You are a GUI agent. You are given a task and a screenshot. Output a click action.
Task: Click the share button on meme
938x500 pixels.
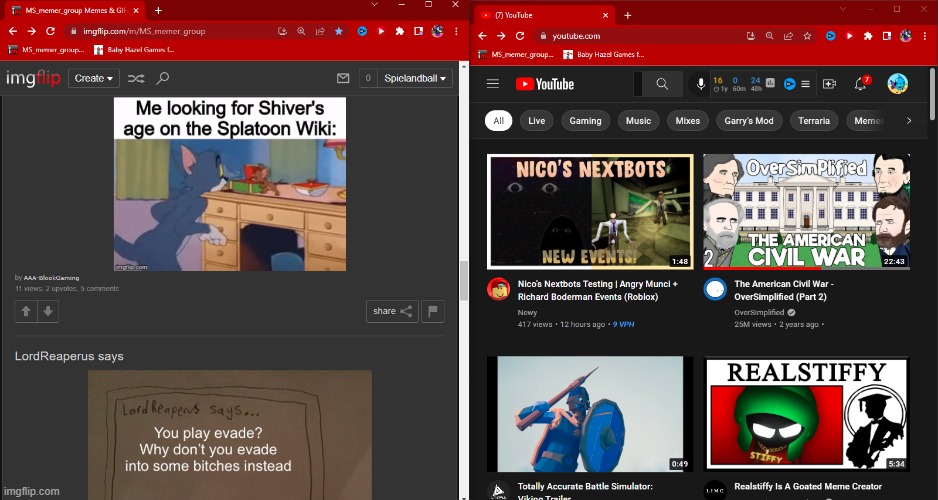click(x=392, y=311)
